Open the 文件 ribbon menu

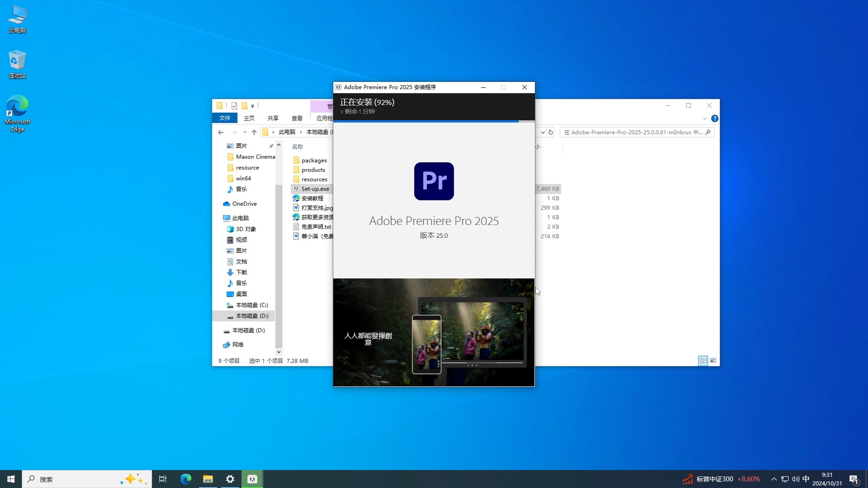(225, 118)
